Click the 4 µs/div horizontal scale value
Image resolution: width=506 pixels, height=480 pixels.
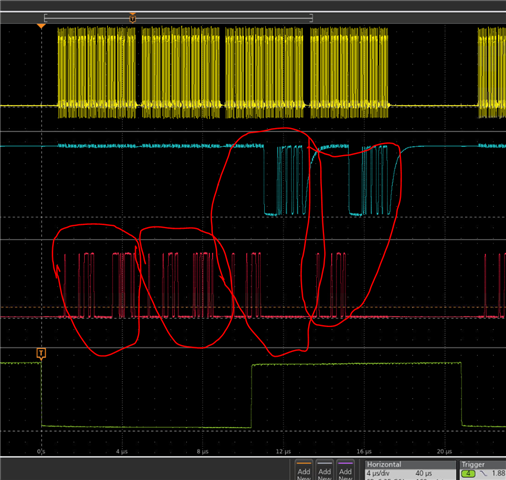(378, 473)
